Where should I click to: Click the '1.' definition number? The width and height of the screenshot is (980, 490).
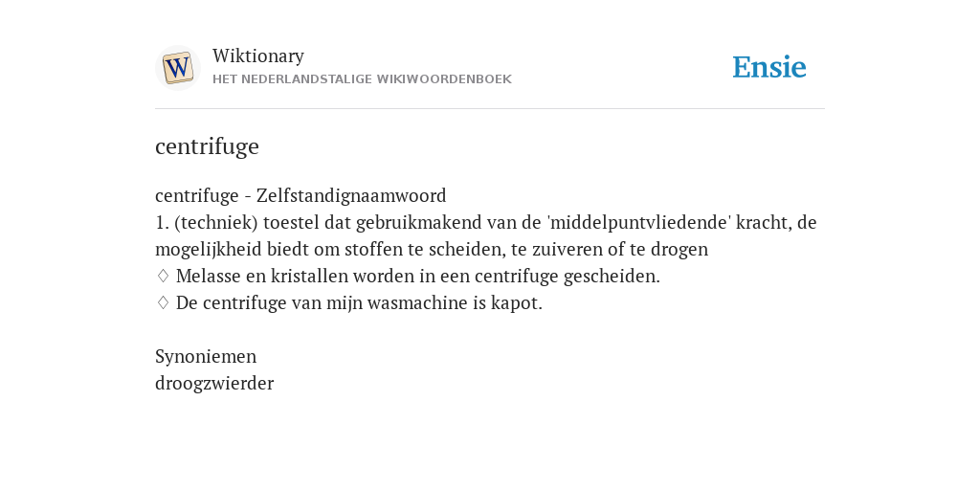click(162, 222)
